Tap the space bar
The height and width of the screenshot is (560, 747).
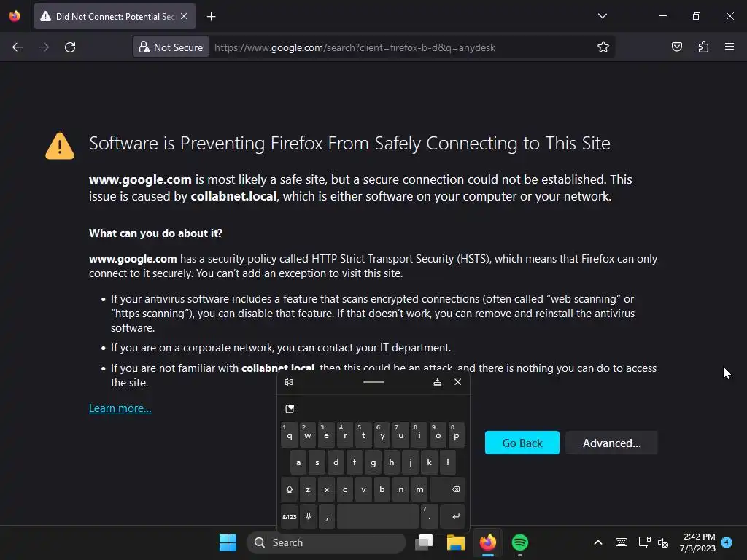pos(378,516)
